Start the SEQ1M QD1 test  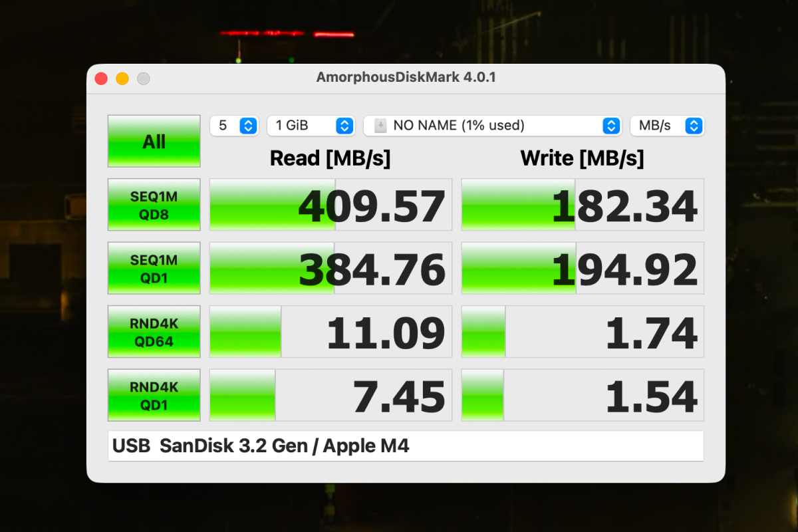pyautogui.click(x=154, y=269)
